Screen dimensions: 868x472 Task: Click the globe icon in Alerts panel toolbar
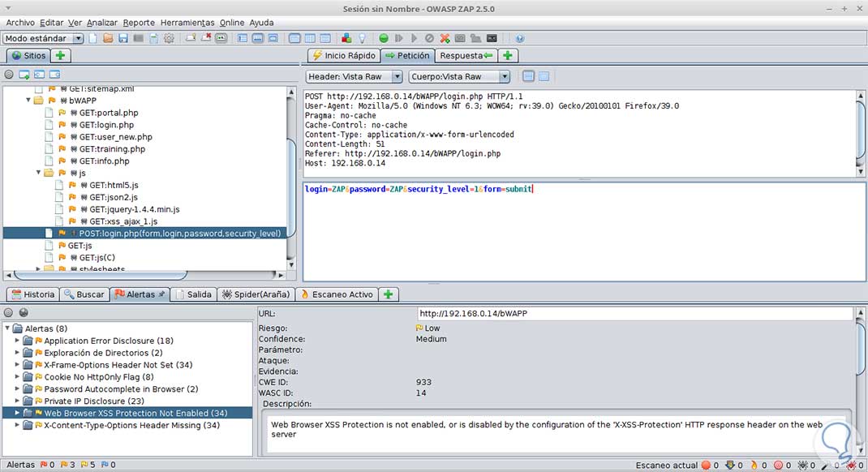coord(24,312)
